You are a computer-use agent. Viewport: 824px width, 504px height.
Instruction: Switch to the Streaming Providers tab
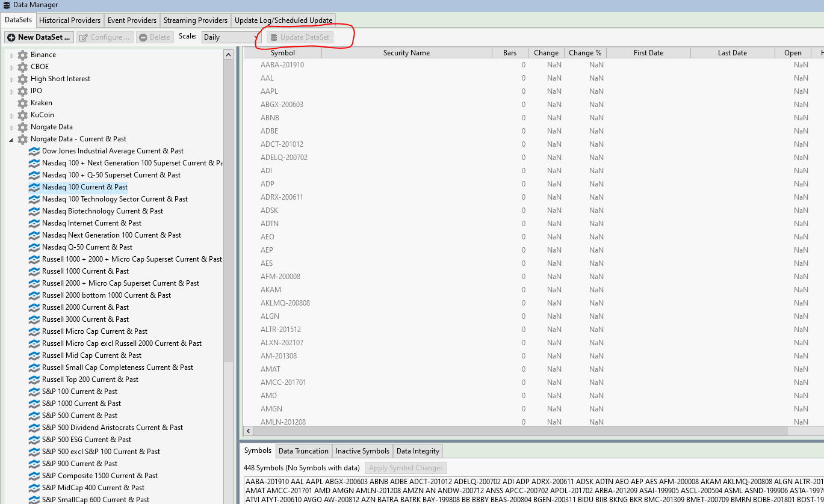196,20
